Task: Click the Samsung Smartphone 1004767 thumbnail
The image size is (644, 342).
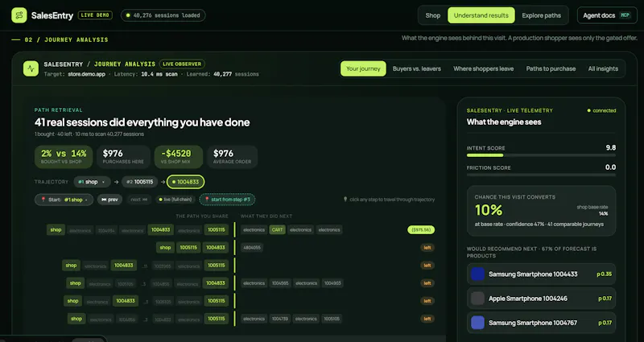Action: [x=477, y=323]
